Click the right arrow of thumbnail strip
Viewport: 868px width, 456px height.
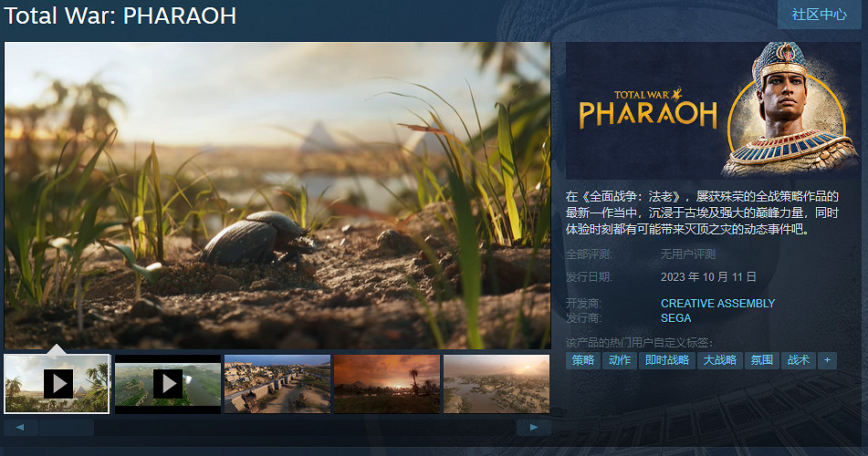(534, 427)
